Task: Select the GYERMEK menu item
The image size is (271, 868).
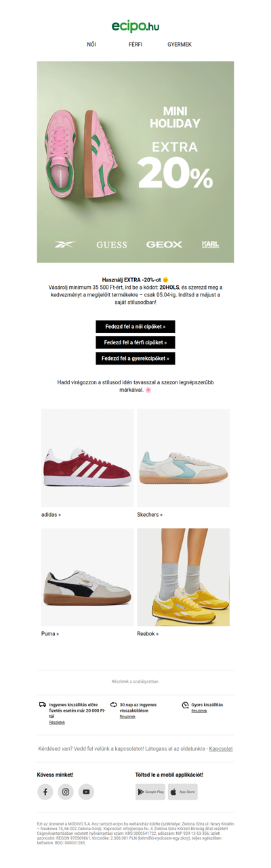Action: [x=180, y=45]
